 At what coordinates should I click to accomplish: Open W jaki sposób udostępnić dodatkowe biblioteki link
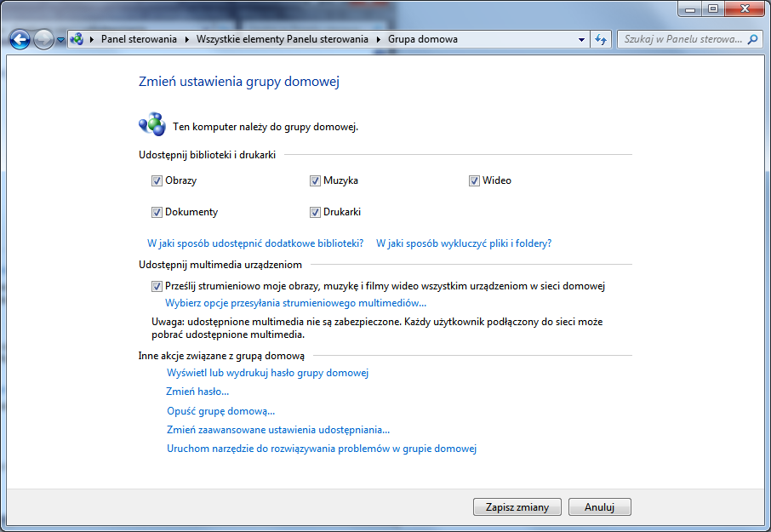(255, 243)
